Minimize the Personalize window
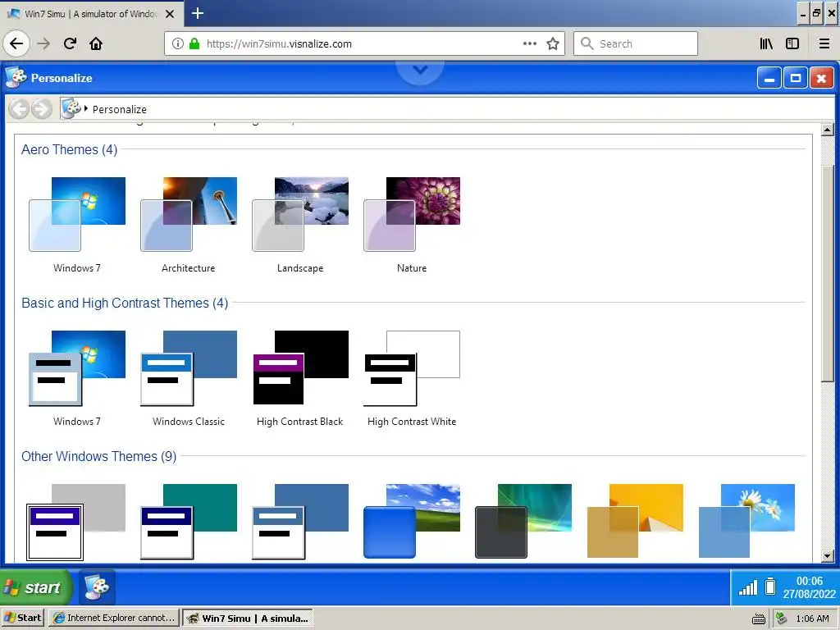 pyautogui.click(x=769, y=78)
